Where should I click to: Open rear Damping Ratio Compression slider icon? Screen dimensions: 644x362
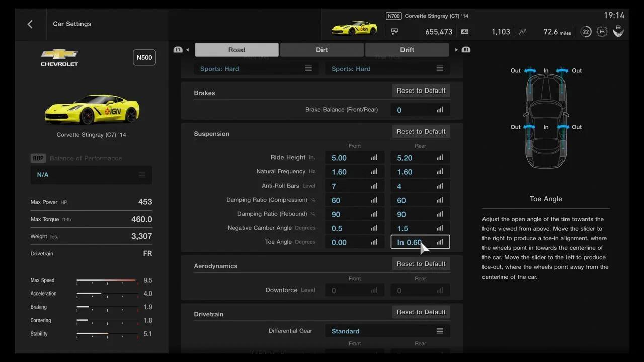440,200
